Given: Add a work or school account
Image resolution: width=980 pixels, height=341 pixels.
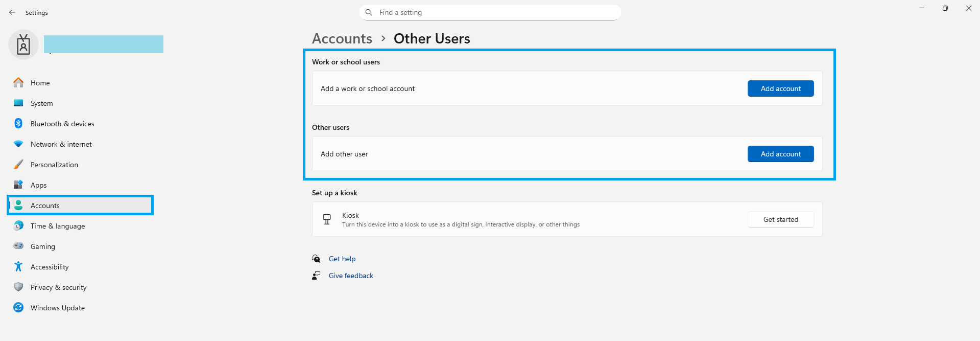Looking at the screenshot, I should [x=780, y=88].
